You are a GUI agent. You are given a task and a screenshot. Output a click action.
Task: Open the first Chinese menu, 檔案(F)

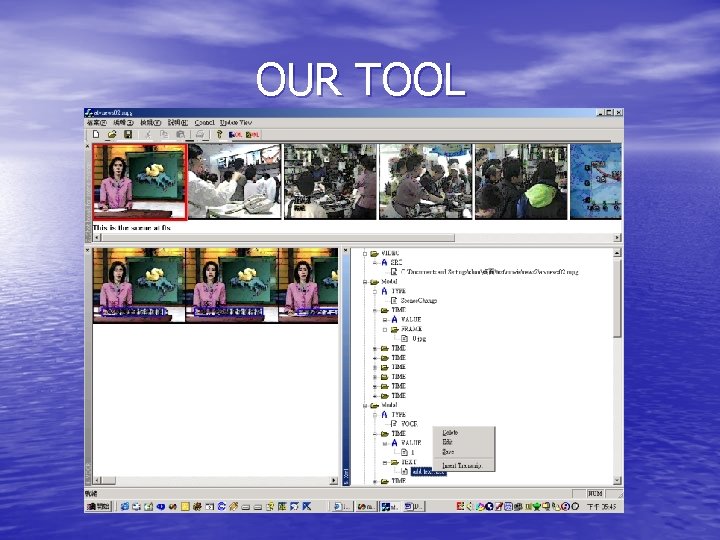pyautogui.click(x=96, y=123)
